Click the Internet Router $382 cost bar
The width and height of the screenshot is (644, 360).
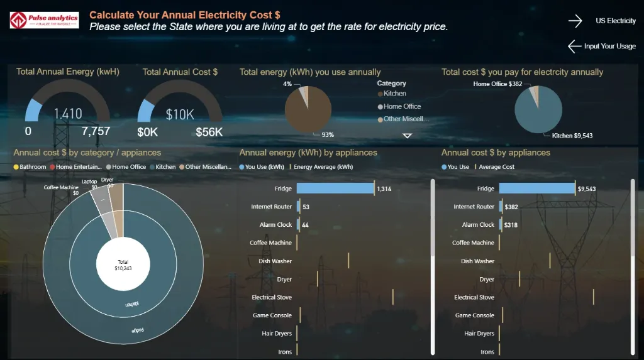501,207
